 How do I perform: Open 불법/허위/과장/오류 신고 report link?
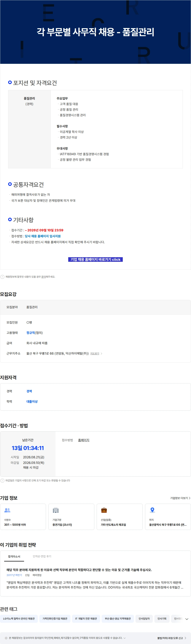[172, 638]
